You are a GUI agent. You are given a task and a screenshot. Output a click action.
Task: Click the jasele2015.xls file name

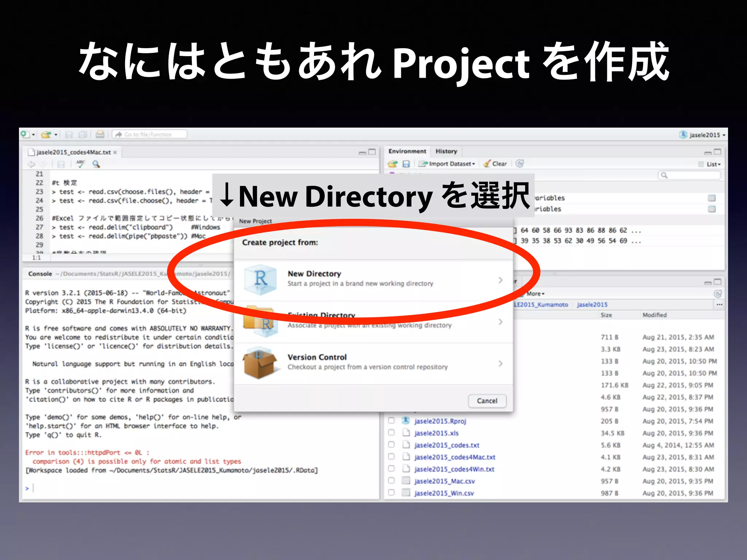436,433
